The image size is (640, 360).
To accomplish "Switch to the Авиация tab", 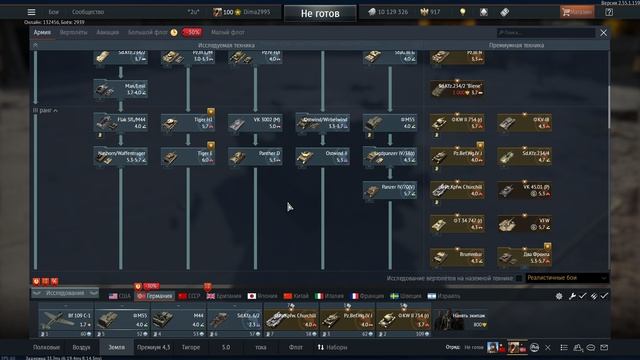I will click(107, 32).
